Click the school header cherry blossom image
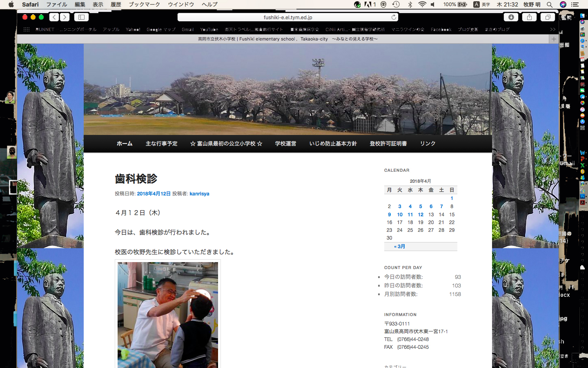Screen dimensions: 588x368 pyautogui.click(x=288, y=89)
